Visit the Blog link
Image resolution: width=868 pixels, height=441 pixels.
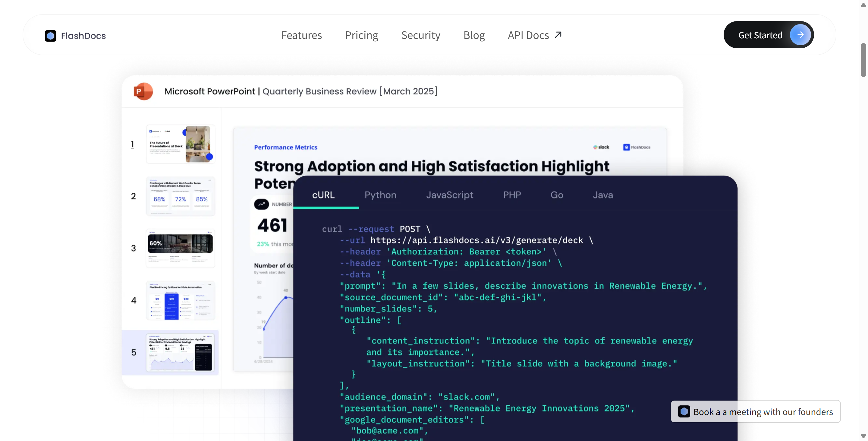[474, 35]
